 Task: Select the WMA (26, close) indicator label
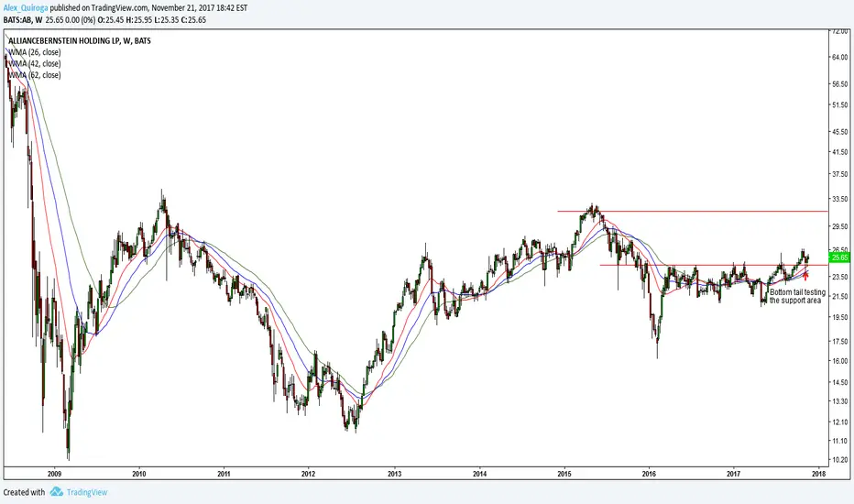pyautogui.click(x=34, y=52)
